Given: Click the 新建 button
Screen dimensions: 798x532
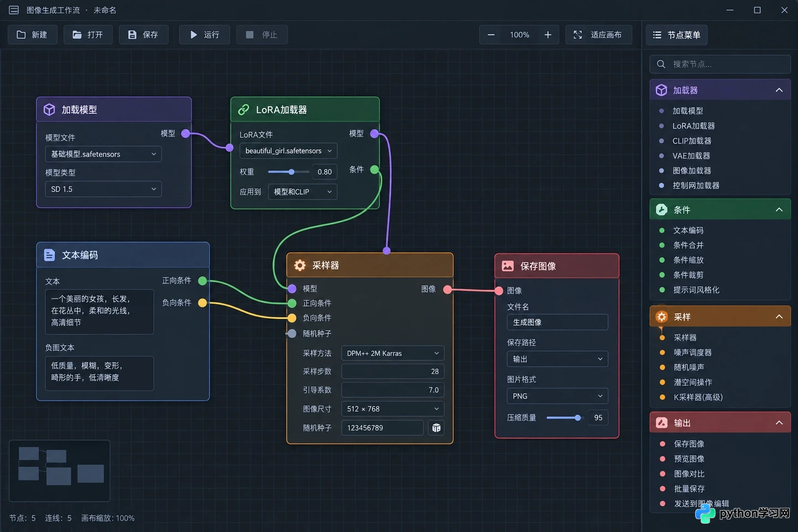Looking at the screenshot, I should (x=32, y=35).
